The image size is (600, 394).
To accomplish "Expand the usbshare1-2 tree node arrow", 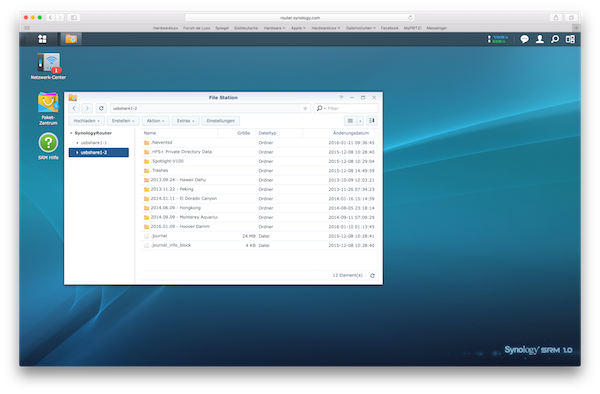I will click(x=77, y=152).
